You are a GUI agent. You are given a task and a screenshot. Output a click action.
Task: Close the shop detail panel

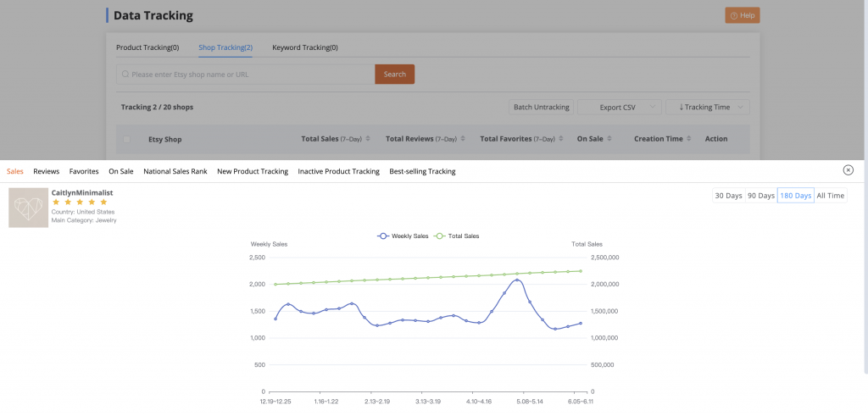848,170
